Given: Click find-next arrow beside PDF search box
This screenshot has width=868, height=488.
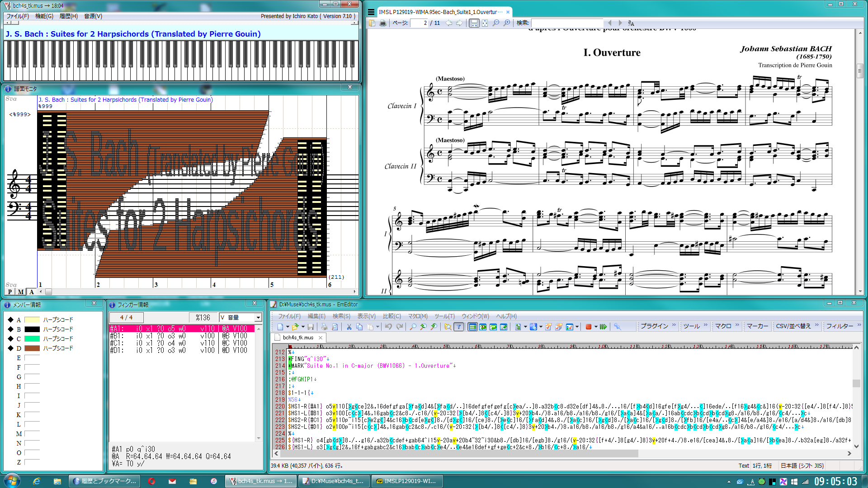Looking at the screenshot, I should 620,23.
